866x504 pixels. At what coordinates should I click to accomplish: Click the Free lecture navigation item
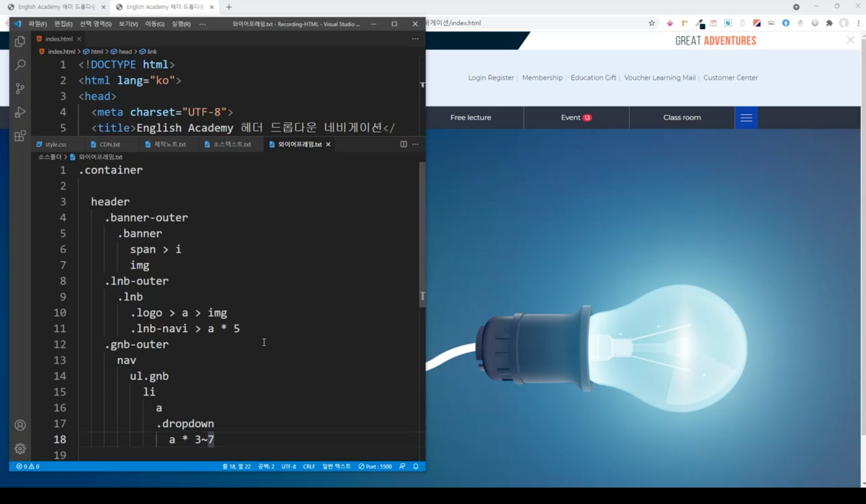click(x=470, y=118)
